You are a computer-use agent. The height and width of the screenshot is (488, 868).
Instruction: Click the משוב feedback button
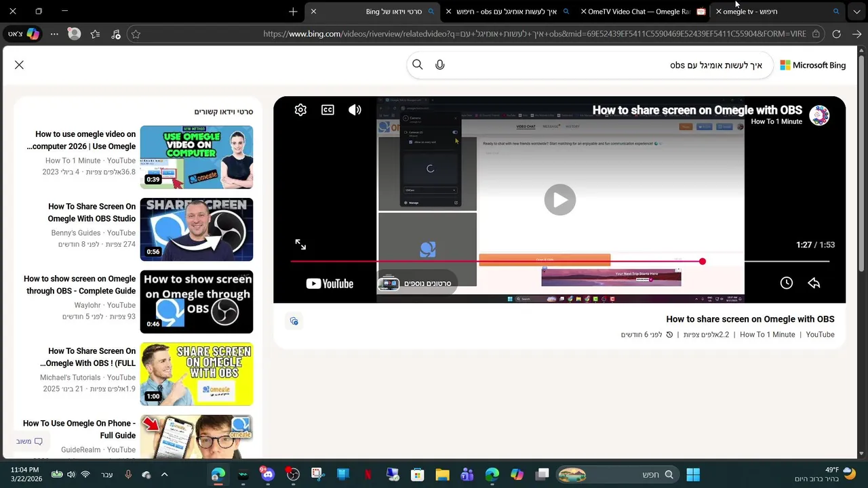tap(29, 441)
